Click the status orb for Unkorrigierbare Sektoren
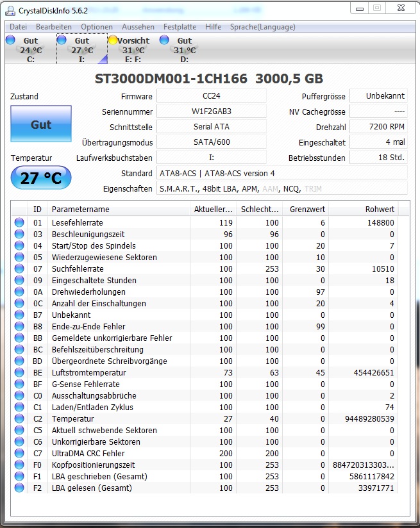Image resolution: width=420 pixels, height=528 pixels. pos(19,441)
